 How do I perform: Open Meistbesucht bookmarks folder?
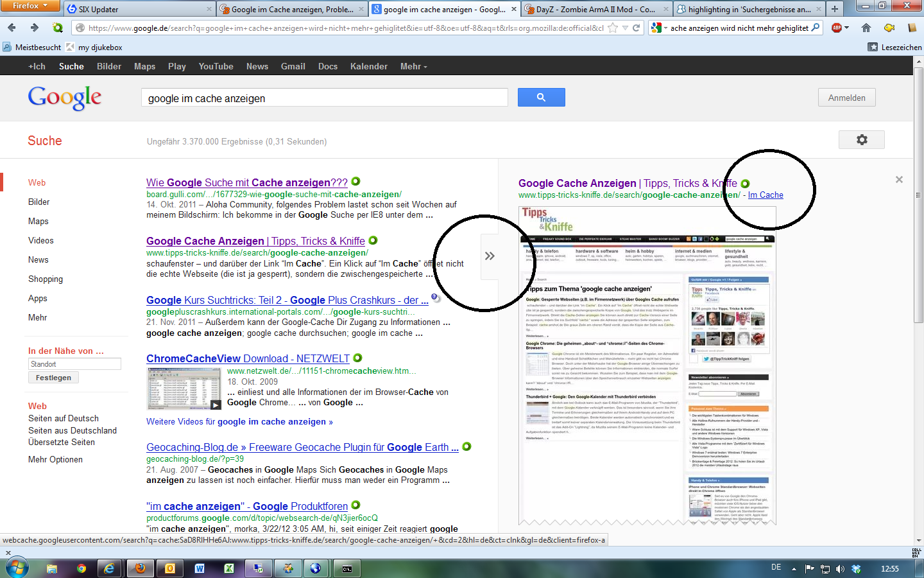coord(31,47)
